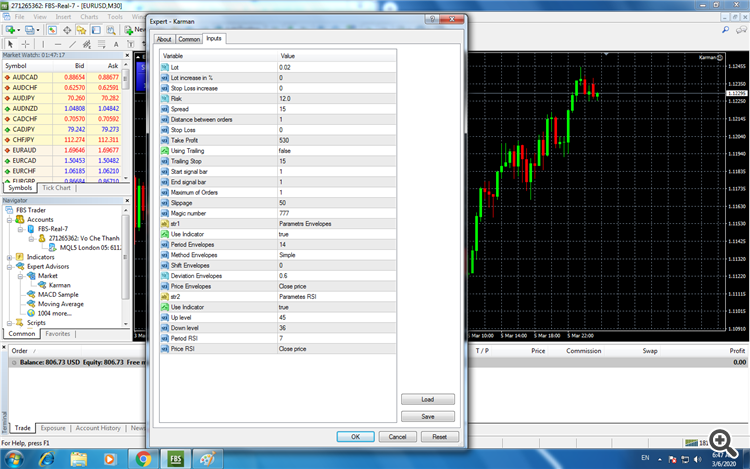
Task: Select the EURAUD row in Market Watch
Action: (x=62, y=150)
